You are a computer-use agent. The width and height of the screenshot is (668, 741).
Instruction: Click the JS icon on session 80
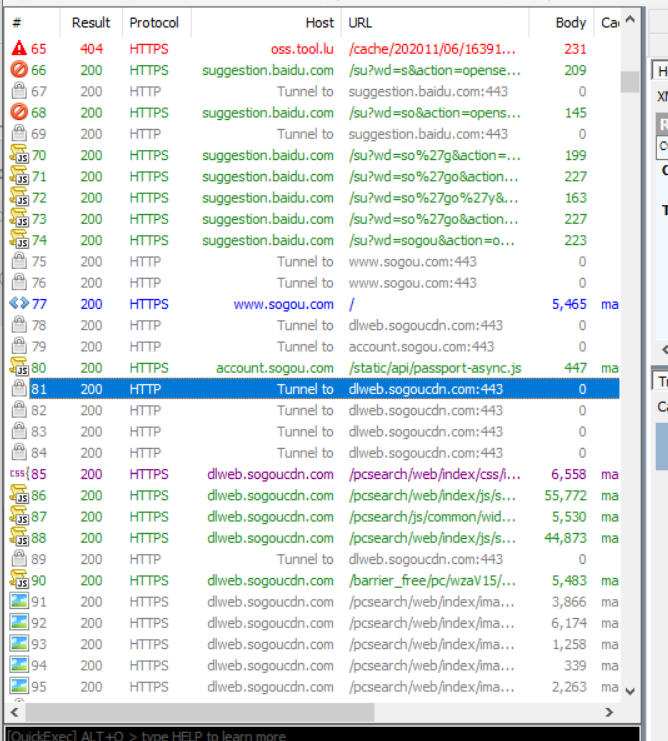19,368
